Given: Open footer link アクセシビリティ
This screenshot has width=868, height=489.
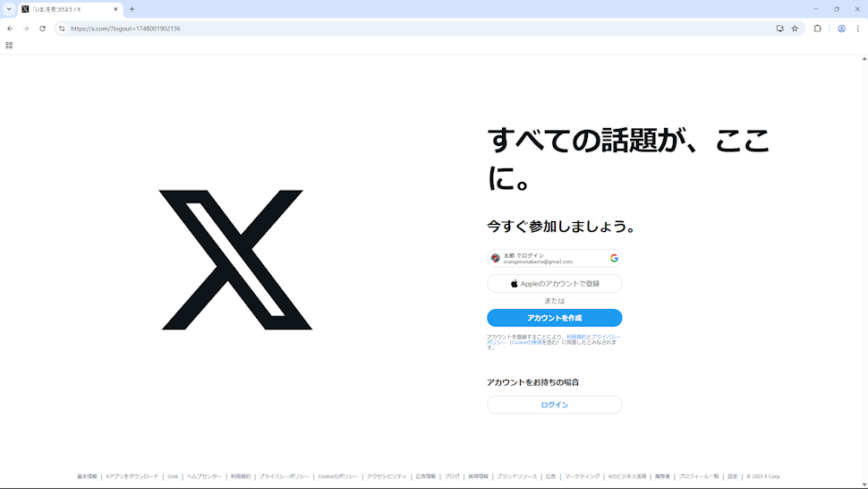Looking at the screenshot, I should point(387,476).
